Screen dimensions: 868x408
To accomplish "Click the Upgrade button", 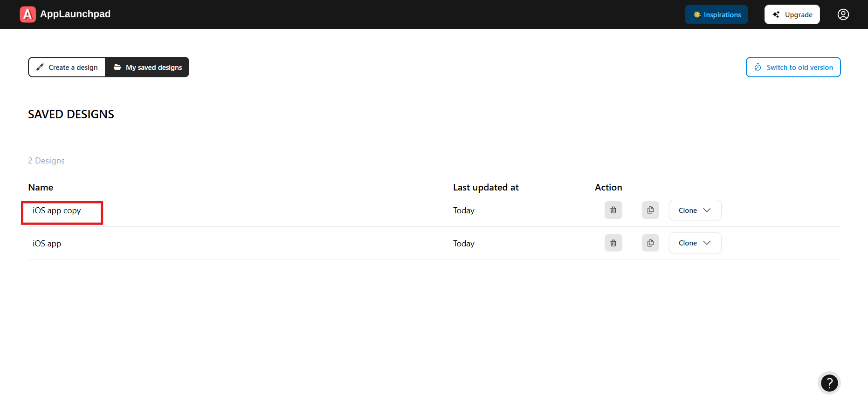I will click(792, 15).
